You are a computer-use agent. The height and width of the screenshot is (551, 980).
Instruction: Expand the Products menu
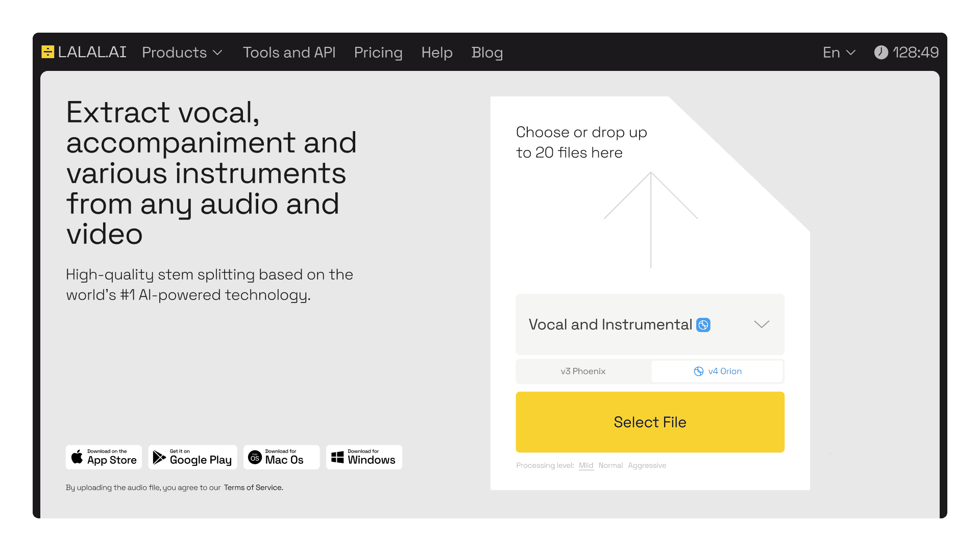click(182, 53)
